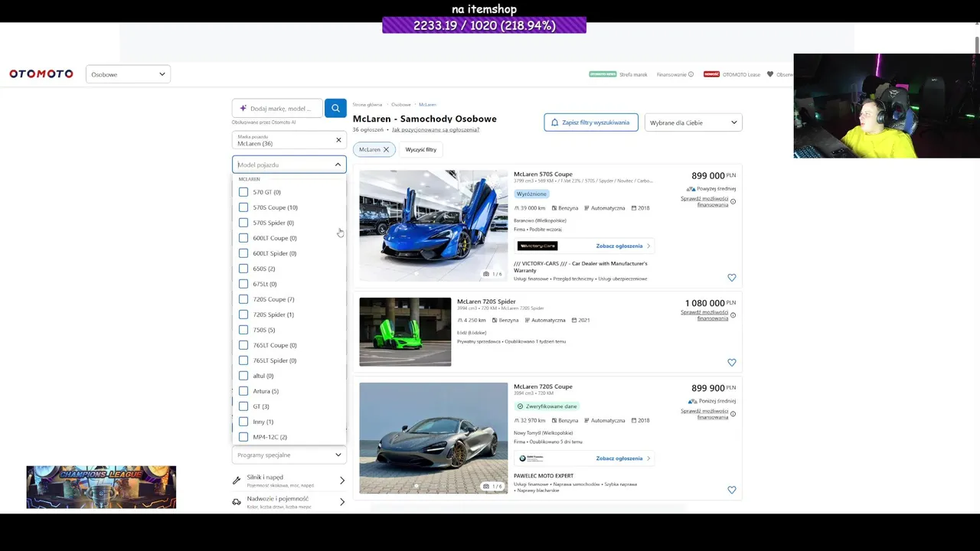Open Jak pozycjonowane są ogłoszenia link
Screen dimensions: 980x551
point(436,130)
